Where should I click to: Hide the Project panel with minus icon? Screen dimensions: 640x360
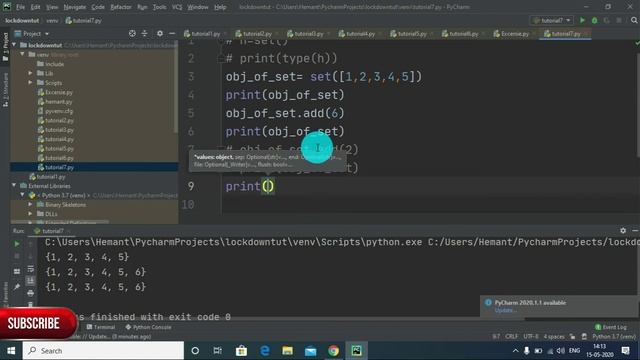pos(172,33)
